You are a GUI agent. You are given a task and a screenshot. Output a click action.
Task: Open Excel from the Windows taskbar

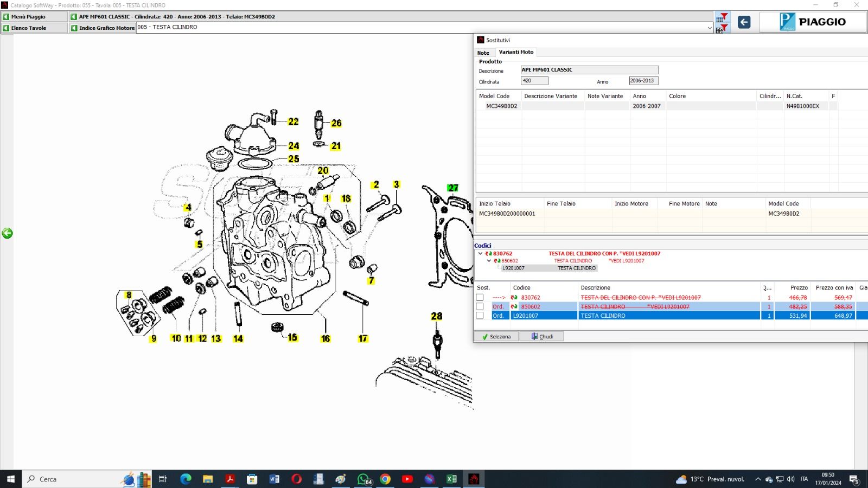451,479
